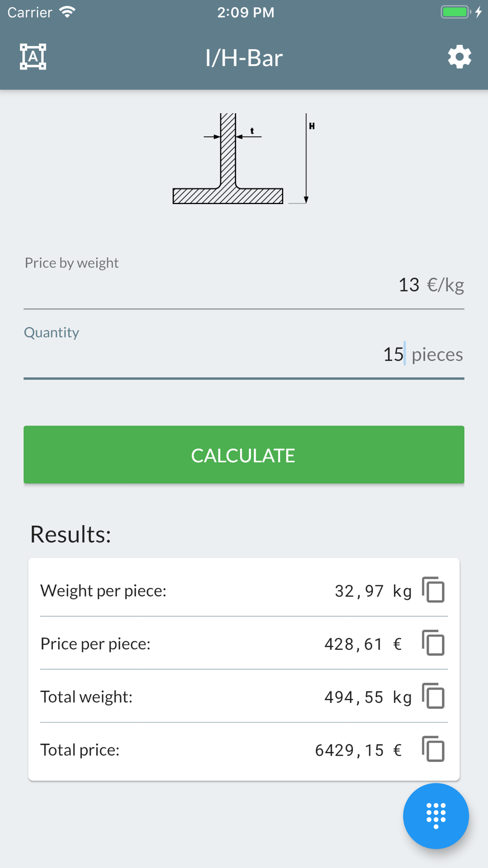This screenshot has width=488, height=868.
Task: Select the Weight per piece result row
Action: click(244, 590)
